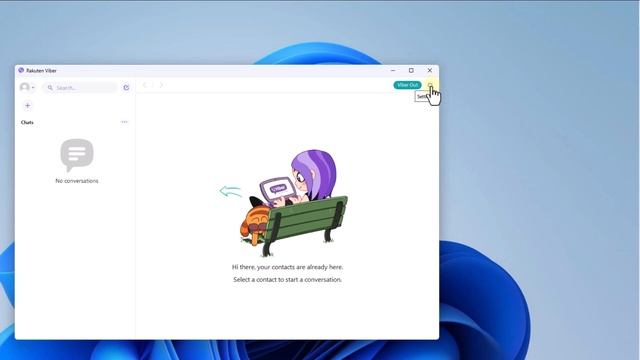Click the Viber logo in the title bar
Screen dimensions: 640x360
point(21,70)
